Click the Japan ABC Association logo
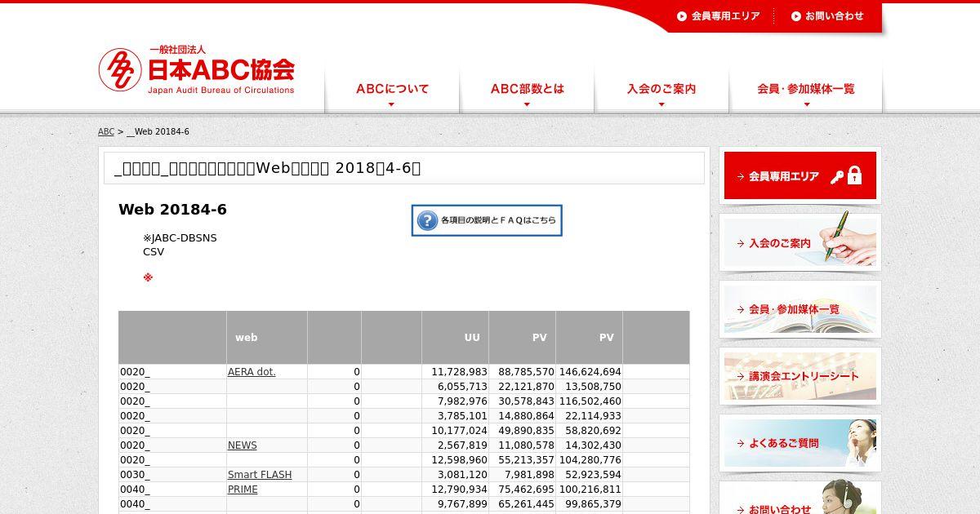The height and width of the screenshot is (514, 980). coord(196,70)
